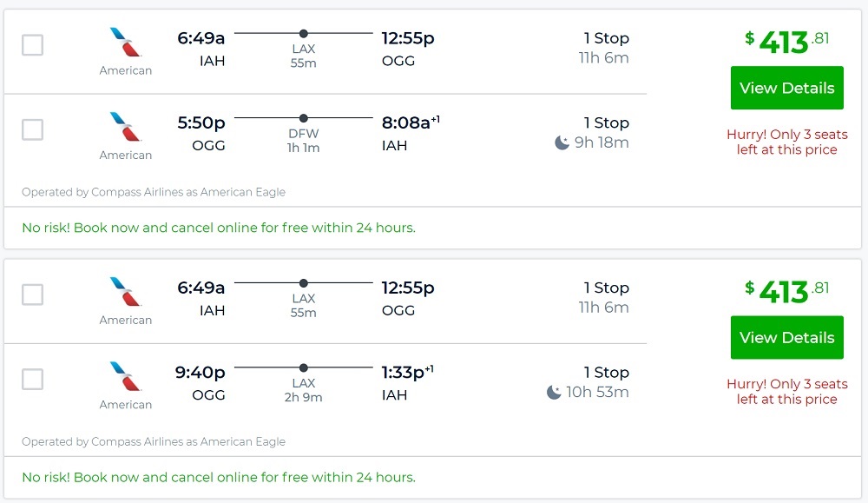Select the checkbox for the 9:40p OGG departure
Screen dimensions: 868x503
(x=32, y=379)
